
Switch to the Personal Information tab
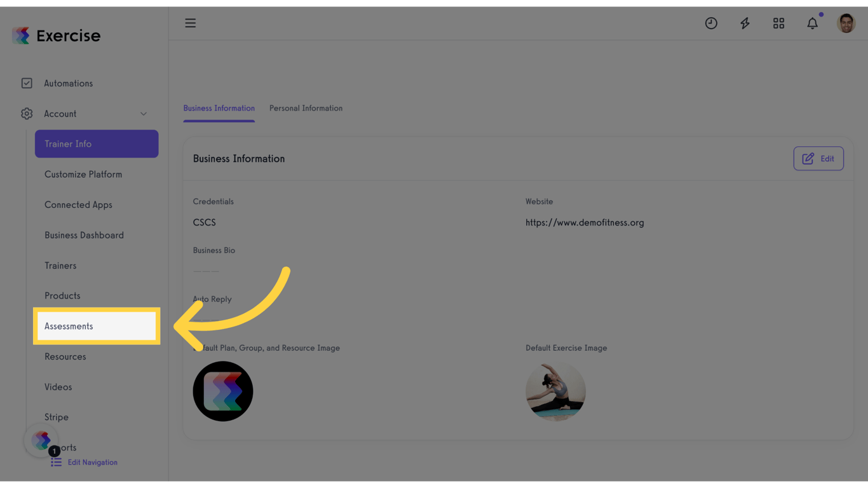[306, 108]
